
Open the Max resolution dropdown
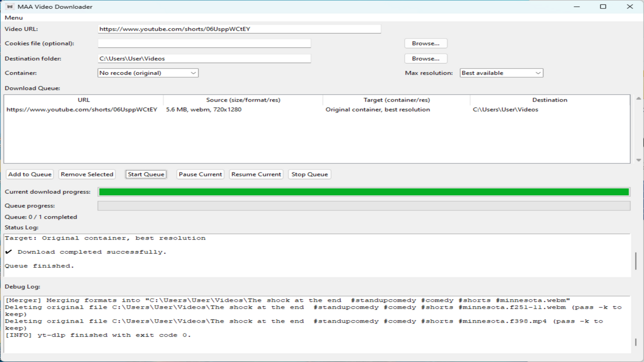tap(501, 73)
